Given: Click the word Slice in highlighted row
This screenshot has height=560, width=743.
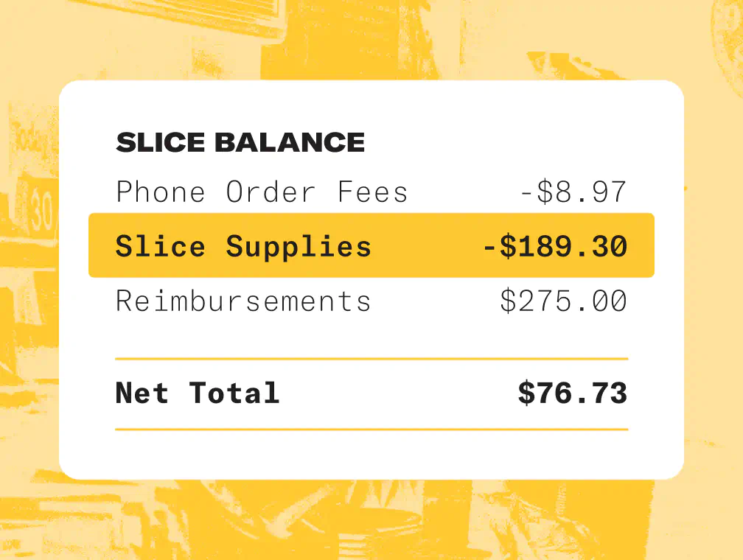Looking at the screenshot, I should click(161, 246).
